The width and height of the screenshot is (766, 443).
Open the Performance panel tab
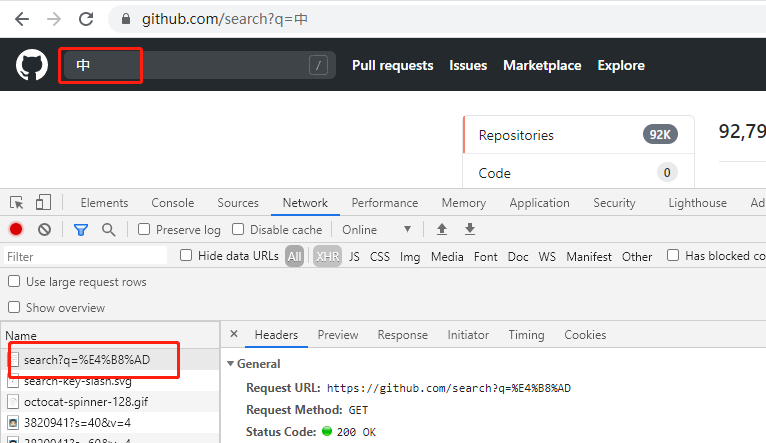click(385, 203)
